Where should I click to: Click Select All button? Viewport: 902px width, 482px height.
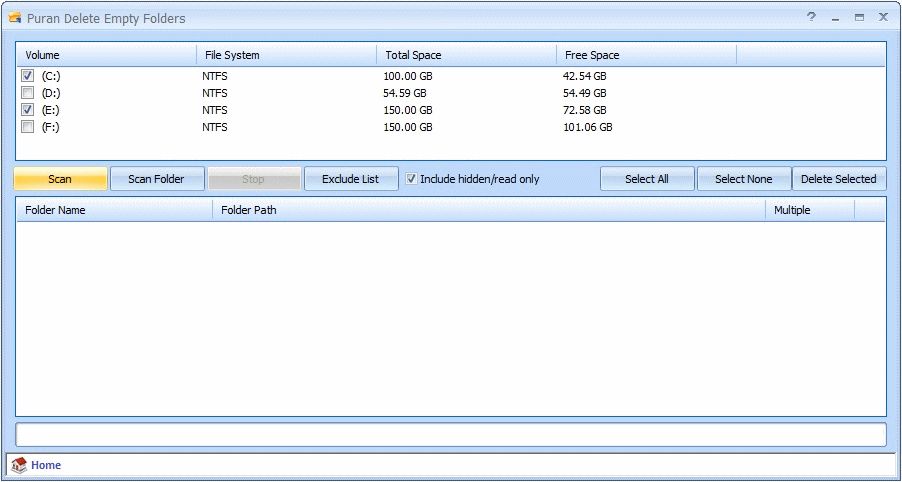pos(647,179)
